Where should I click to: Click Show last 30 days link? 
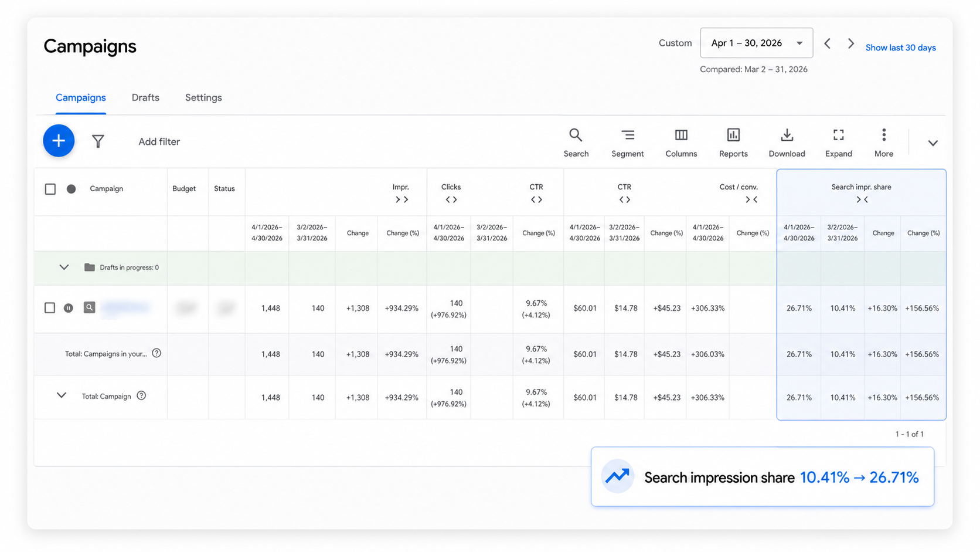click(x=900, y=48)
